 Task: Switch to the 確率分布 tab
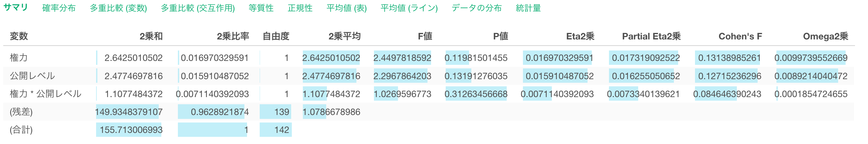click(59, 8)
